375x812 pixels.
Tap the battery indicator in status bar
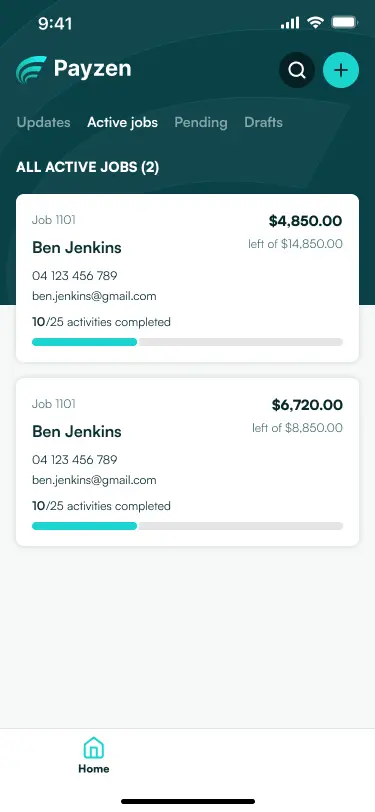click(x=344, y=22)
